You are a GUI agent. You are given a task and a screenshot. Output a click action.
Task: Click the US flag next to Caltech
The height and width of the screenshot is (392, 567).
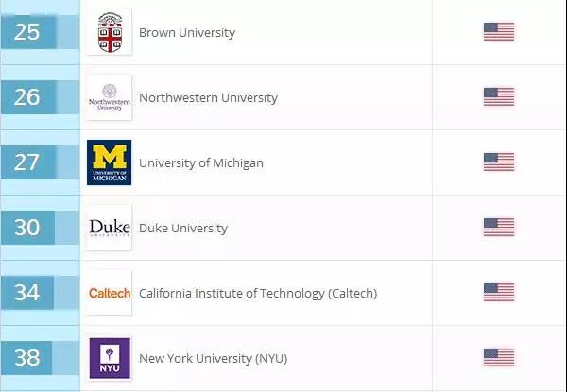tap(499, 292)
